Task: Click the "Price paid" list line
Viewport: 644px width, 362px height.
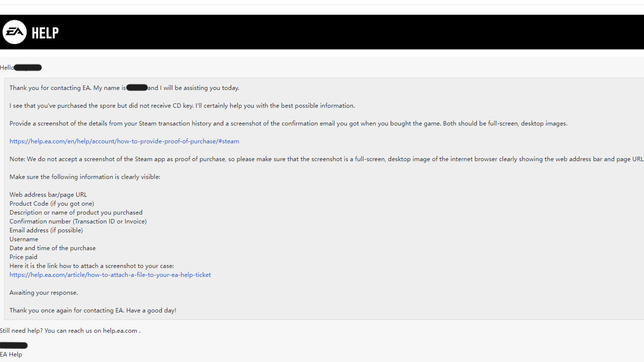Action: (x=23, y=257)
